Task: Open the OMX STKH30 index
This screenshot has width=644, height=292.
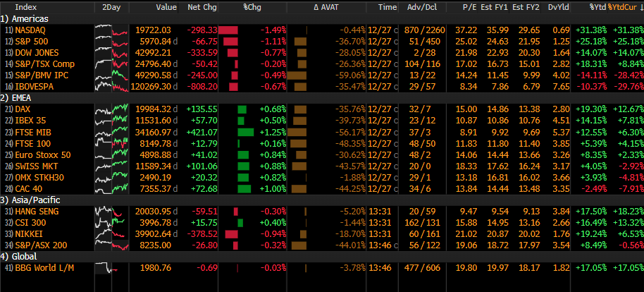Action: [40, 178]
